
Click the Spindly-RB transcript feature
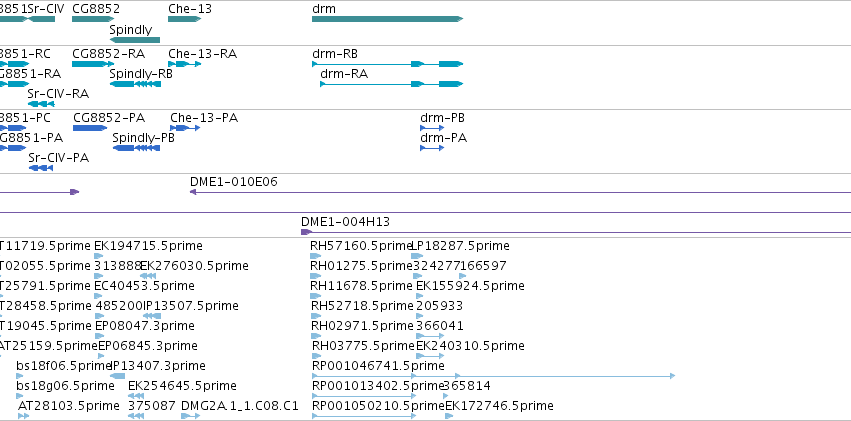(x=135, y=84)
